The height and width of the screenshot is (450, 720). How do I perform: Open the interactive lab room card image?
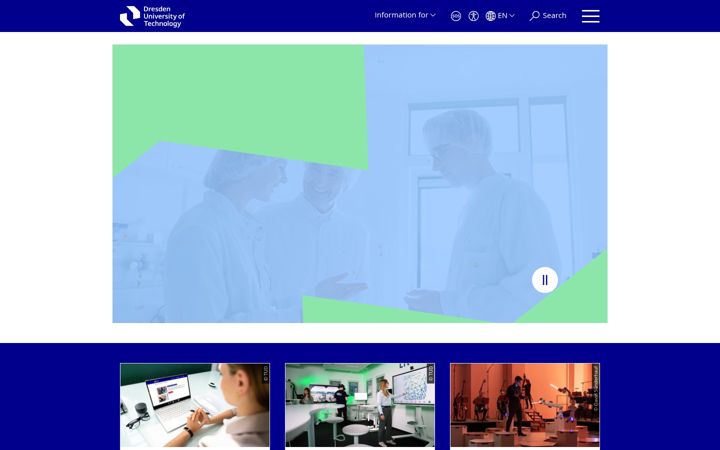point(360,405)
